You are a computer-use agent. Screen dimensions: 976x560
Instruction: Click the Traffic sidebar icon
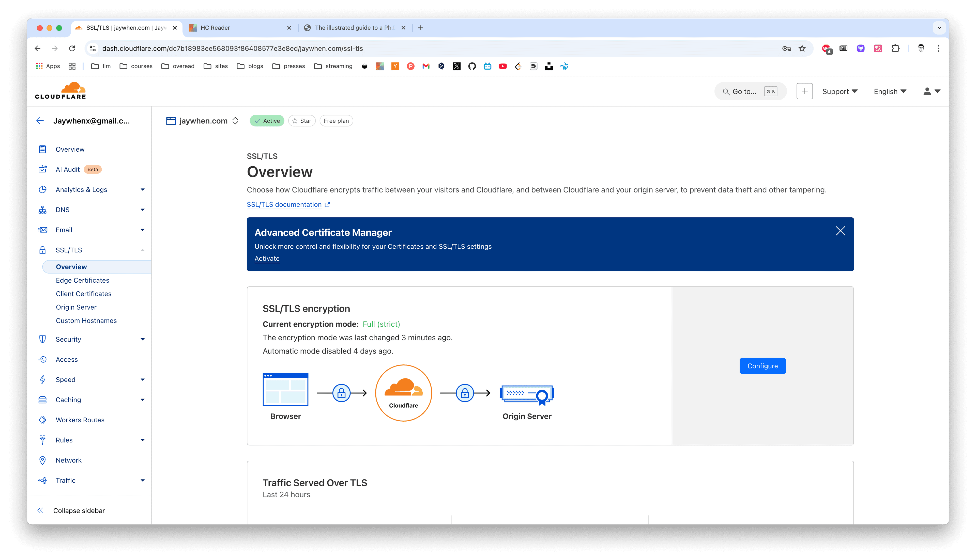tap(43, 480)
